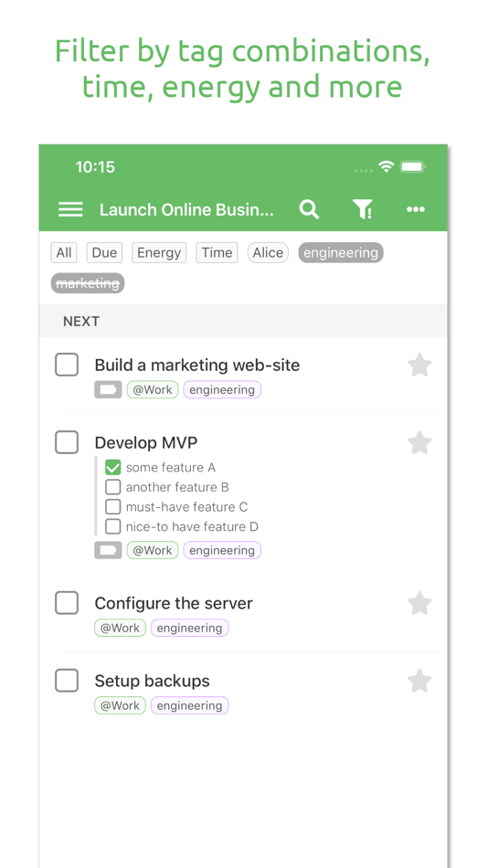Toggle the excluded marketing tag filter

click(88, 283)
